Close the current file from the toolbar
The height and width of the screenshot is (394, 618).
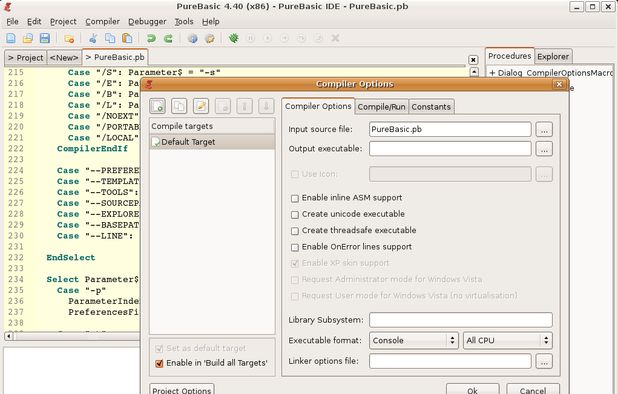69,39
